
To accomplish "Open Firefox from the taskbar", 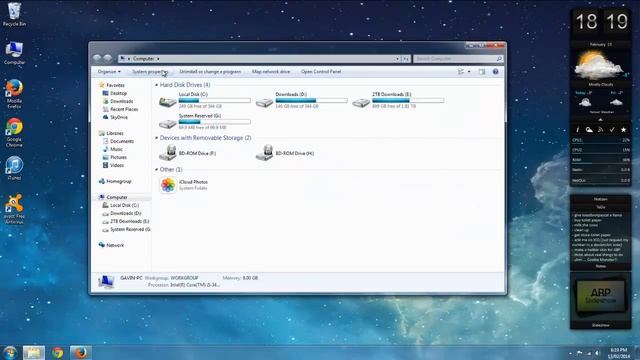I will (x=81, y=353).
